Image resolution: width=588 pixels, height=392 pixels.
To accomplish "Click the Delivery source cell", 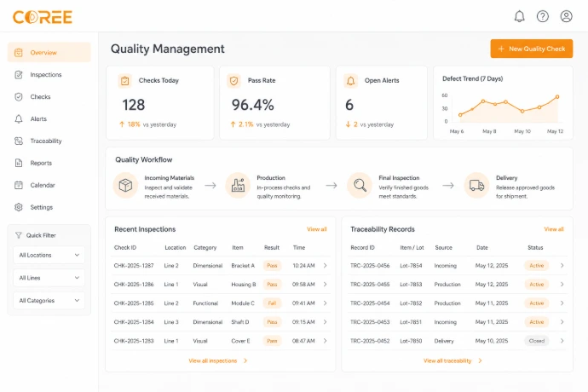I will pos(444,341).
